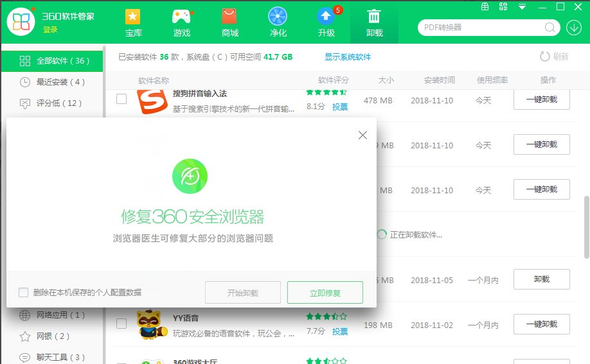Check the 搜狗拼音输入法 row checkbox
This screenshot has width=590, height=364.
pyautogui.click(x=121, y=99)
